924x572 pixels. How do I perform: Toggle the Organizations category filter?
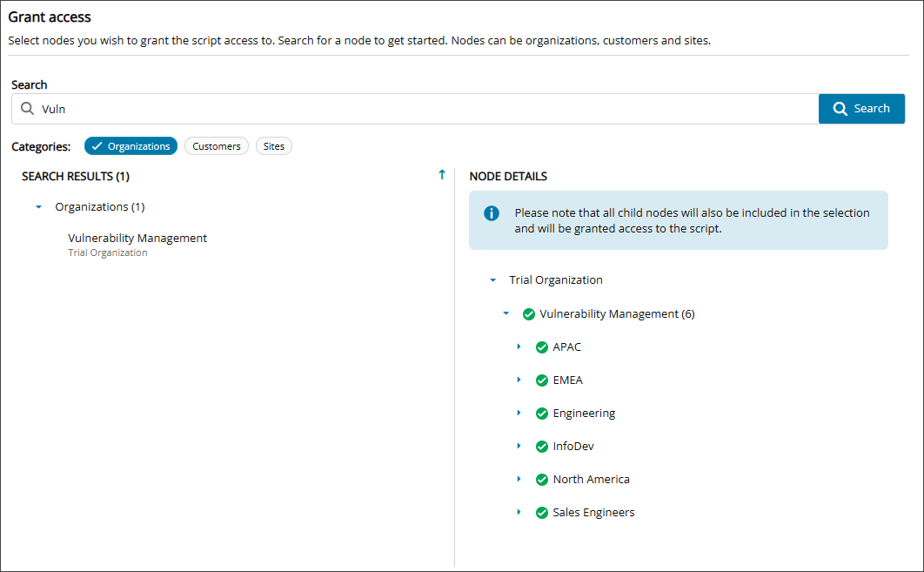(131, 146)
